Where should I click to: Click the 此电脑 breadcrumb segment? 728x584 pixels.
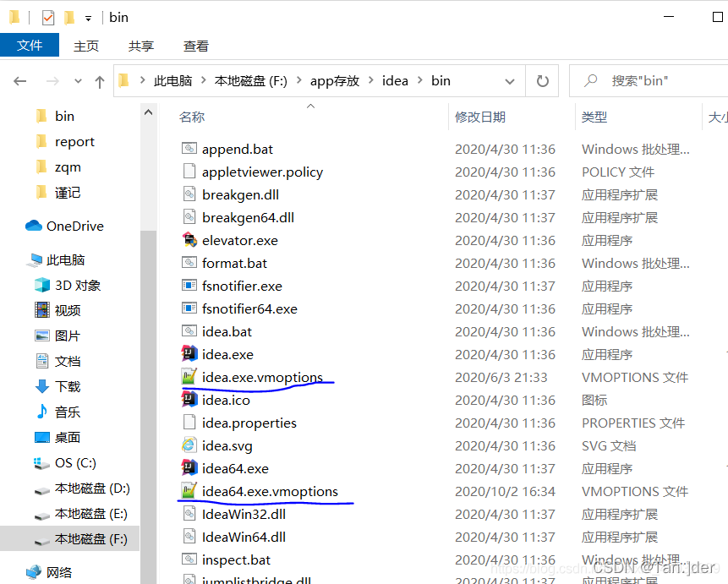click(173, 81)
